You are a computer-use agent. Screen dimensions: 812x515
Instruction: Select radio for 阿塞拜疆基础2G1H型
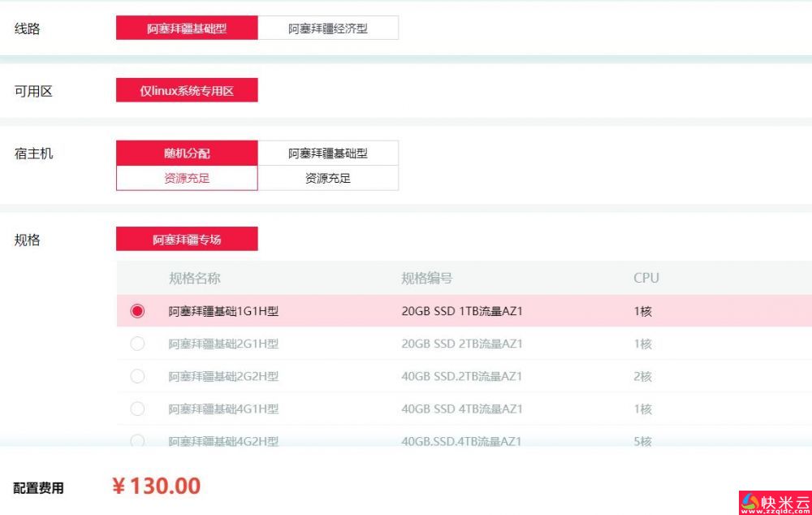[x=137, y=344]
